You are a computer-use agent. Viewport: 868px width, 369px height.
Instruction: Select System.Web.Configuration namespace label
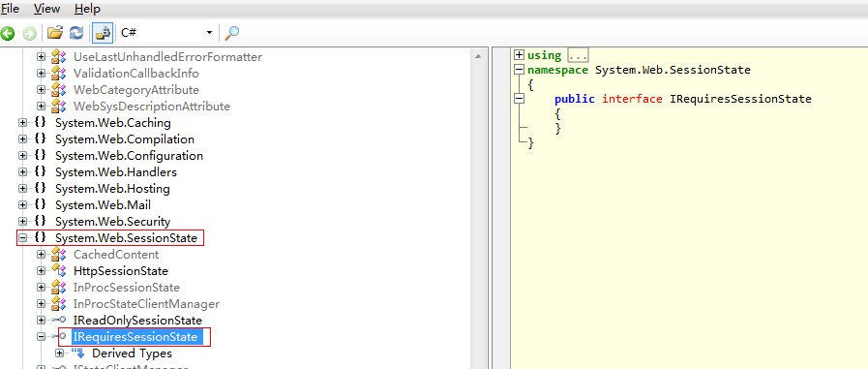pyautogui.click(x=129, y=156)
